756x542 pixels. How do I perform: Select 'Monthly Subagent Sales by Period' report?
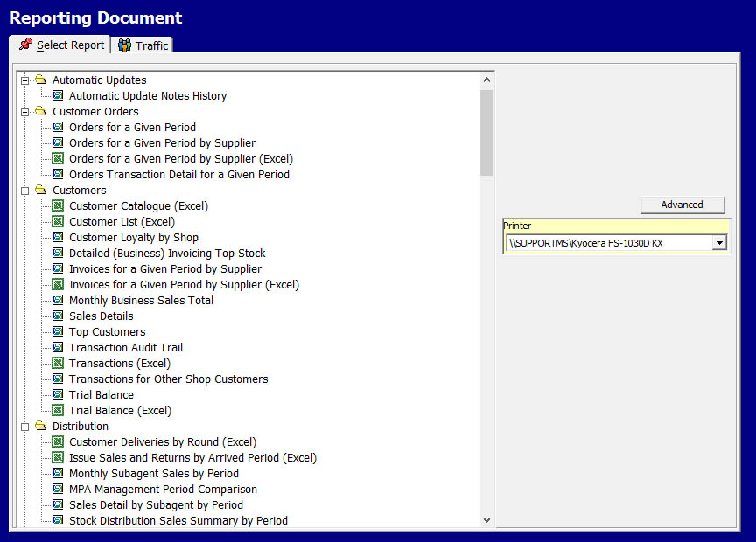tap(154, 474)
